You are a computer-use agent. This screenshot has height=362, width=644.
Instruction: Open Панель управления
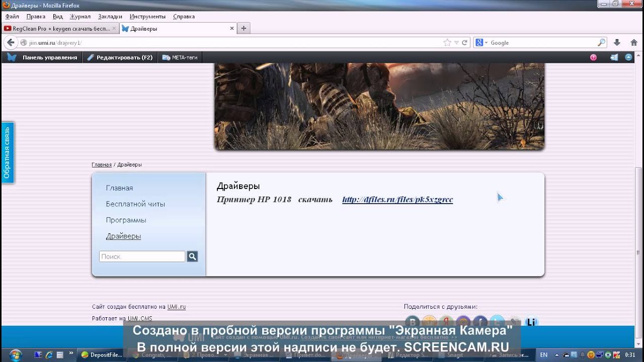(x=49, y=57)
